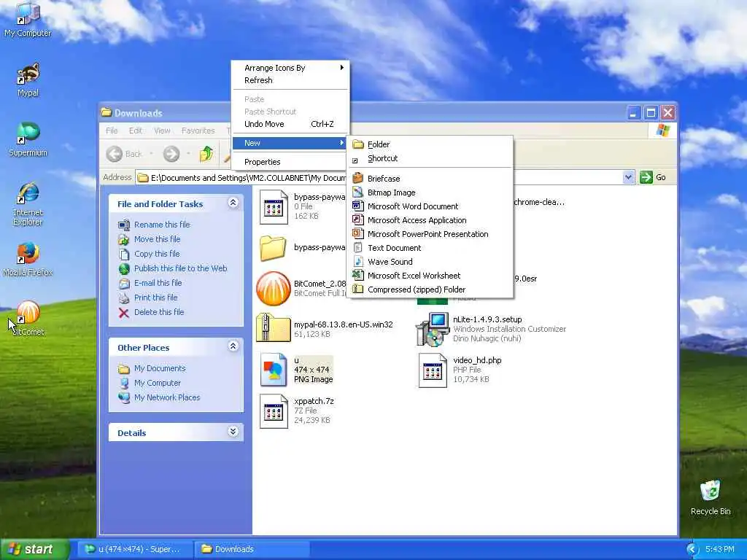Image resolution: width=747 pixels, height=560 pixels.
Task: Create a new Text Document
Action: point(430,248)
